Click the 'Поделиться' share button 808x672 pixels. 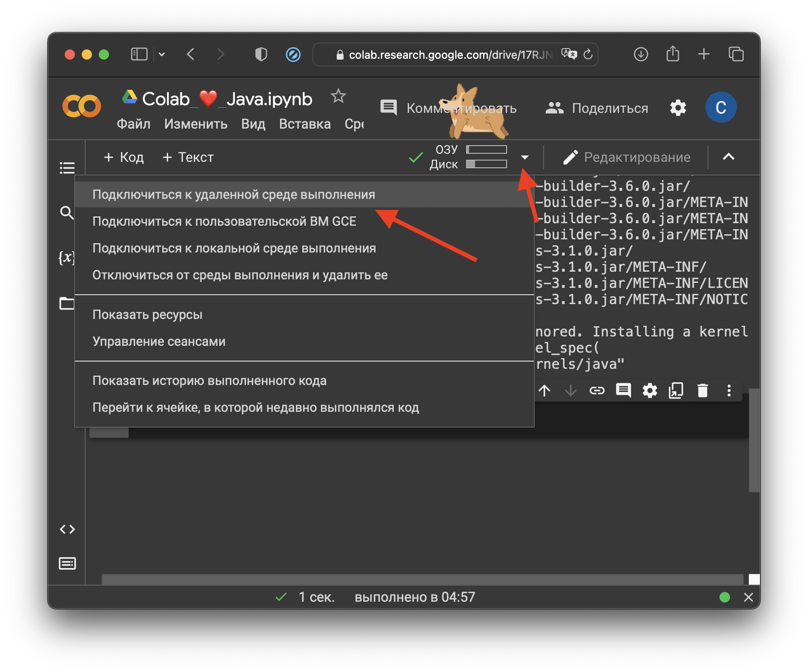coord(597,108)
